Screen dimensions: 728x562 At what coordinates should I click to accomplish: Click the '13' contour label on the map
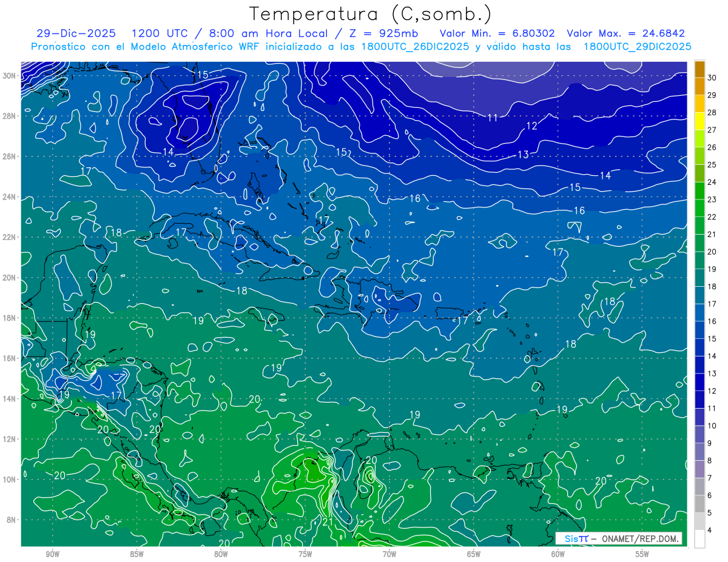pos(523,155)
